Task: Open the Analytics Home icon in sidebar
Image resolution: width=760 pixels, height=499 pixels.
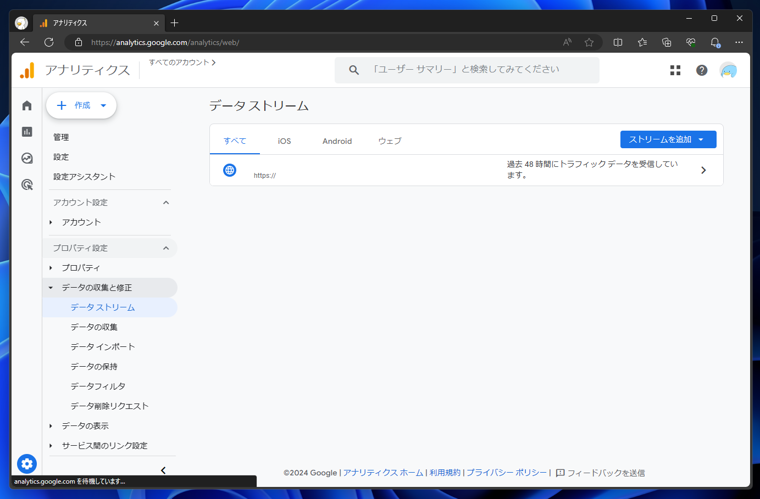Action: (x=27, y=106)
